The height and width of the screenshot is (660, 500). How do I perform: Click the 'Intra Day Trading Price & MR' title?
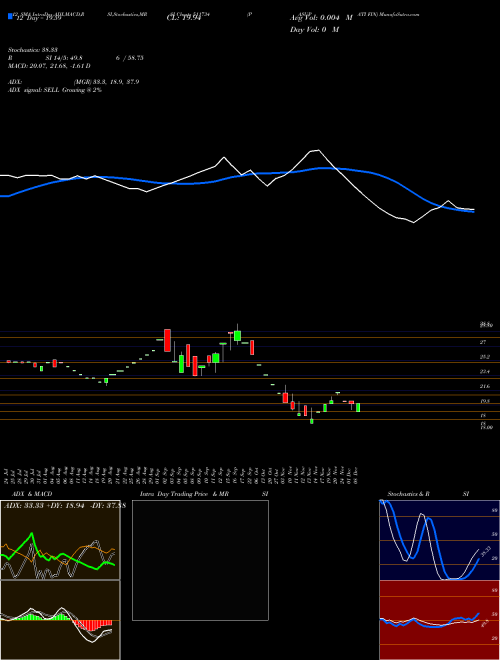coord(184,494)
